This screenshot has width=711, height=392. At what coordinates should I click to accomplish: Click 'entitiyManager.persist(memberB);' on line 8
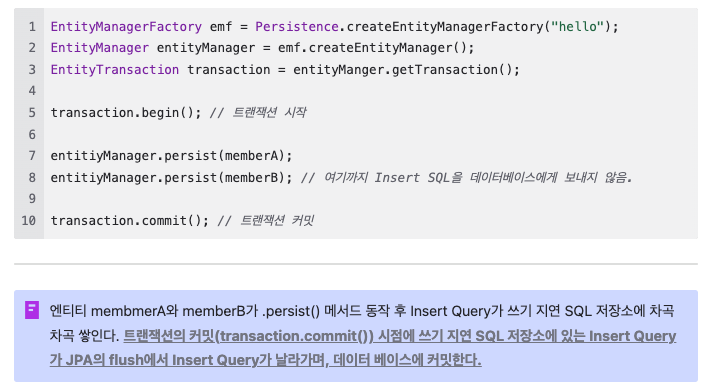[x=171, y=177]
